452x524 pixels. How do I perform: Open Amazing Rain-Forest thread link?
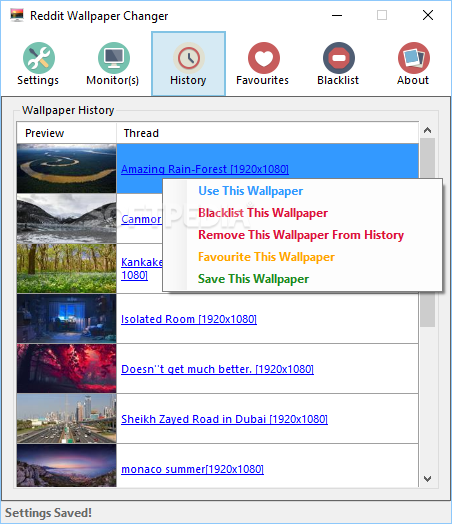205,169
